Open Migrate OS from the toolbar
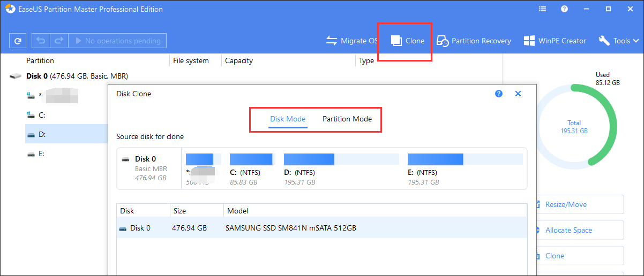 352,41
